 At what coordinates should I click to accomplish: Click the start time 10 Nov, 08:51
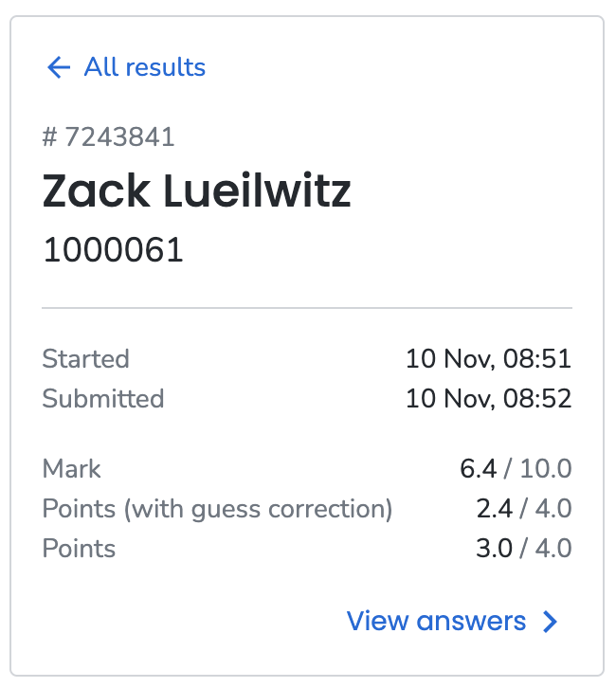pyautogui.click(x=488, y=359)
